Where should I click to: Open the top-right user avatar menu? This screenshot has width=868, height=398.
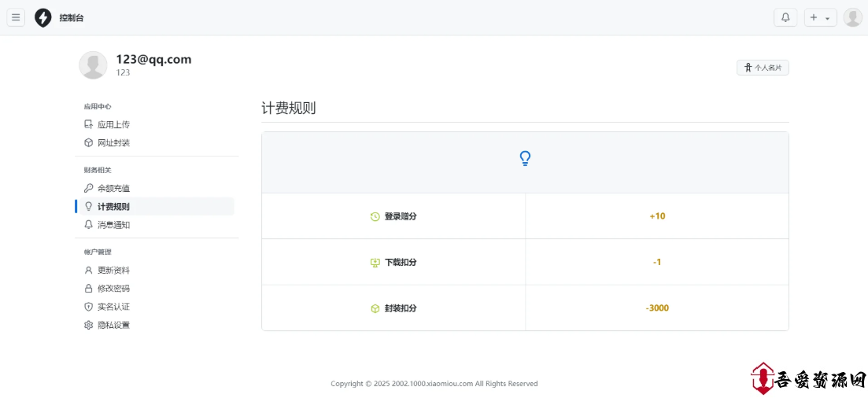852,17
